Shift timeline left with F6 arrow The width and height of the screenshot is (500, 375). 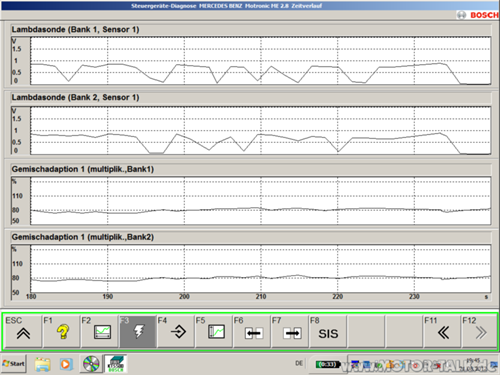[x=252, y=331]
